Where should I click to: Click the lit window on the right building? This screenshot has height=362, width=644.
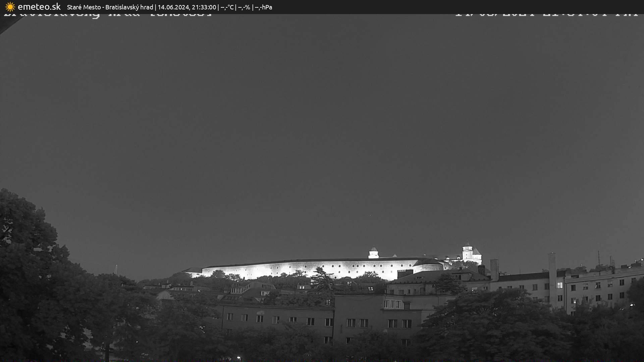(559, 285)
